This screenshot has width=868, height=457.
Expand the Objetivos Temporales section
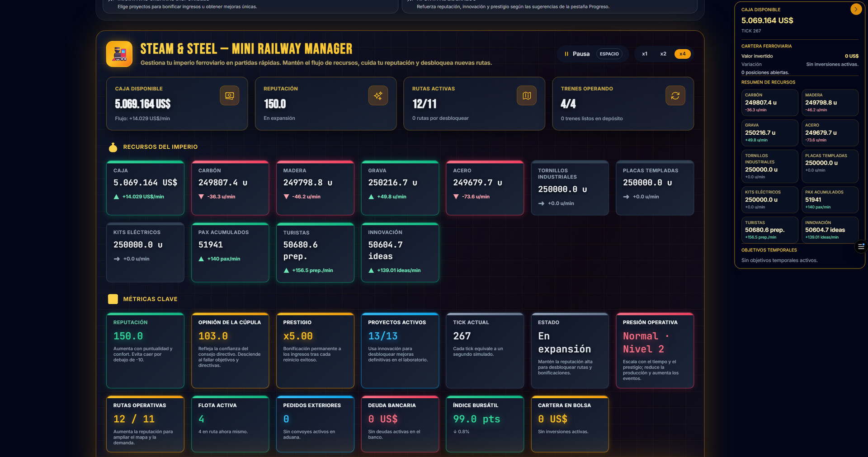click(769, 250)
